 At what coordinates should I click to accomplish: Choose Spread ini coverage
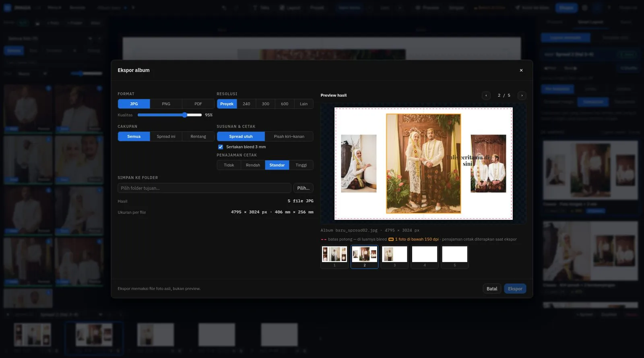pyautogui.click(x=166, y=137)
